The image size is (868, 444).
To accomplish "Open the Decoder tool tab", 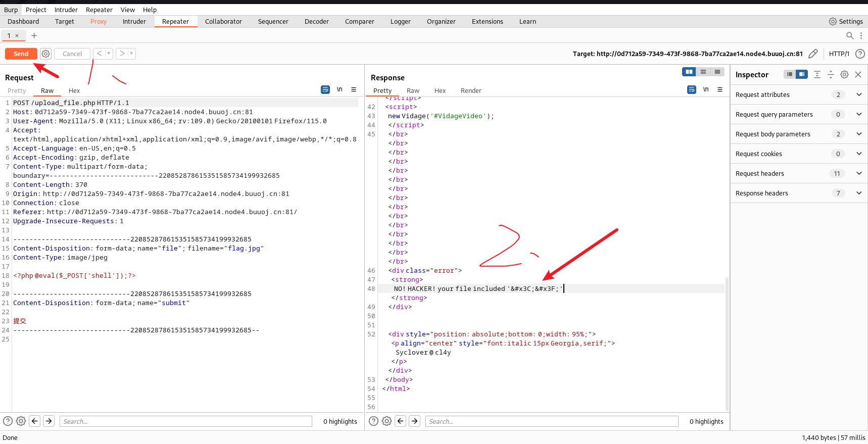I will coord(317,21).
